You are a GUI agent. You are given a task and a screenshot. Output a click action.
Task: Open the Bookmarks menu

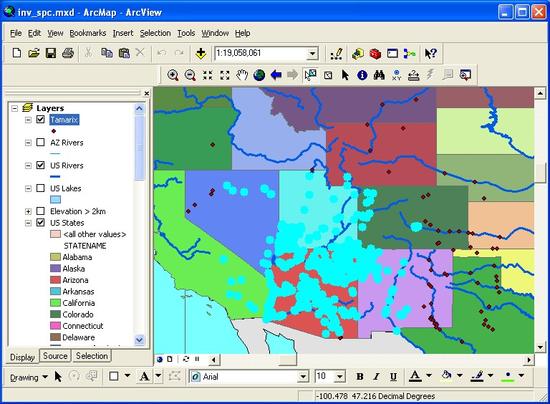(88, 33)
